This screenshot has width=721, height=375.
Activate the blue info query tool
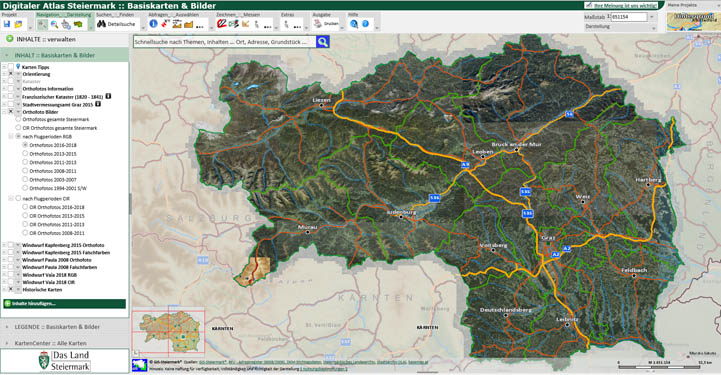tap(153, 24)
